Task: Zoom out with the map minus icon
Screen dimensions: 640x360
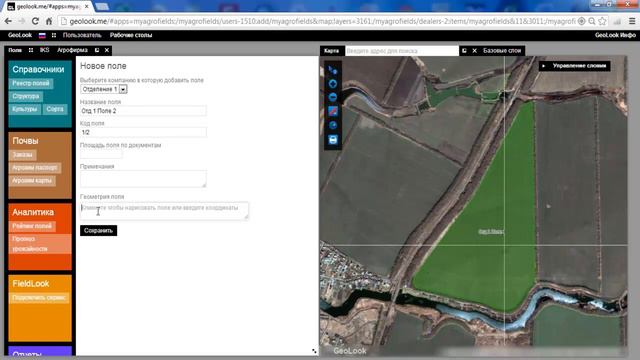Action: tap(333, 97)
